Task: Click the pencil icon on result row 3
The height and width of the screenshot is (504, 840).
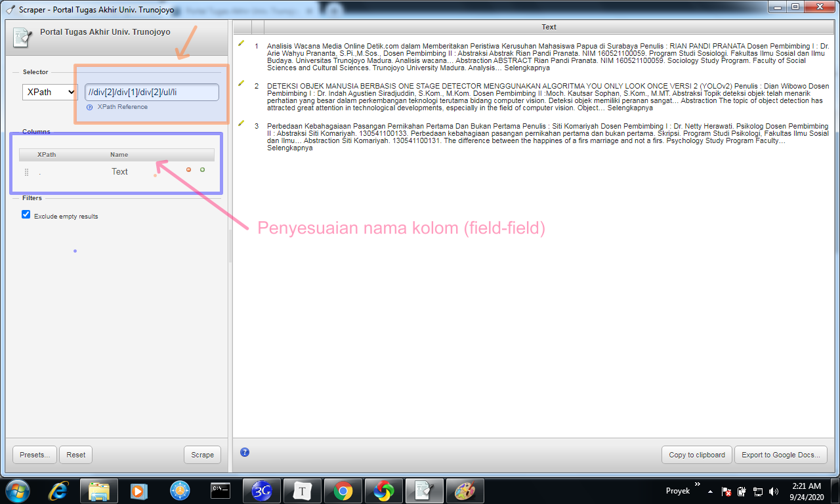Action: pos(241,123)
